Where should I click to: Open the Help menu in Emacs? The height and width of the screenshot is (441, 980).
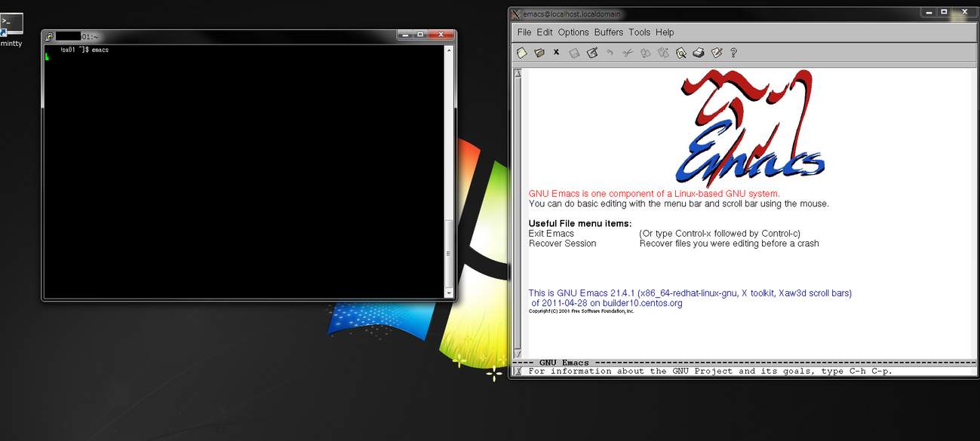[x=665, y=32]
